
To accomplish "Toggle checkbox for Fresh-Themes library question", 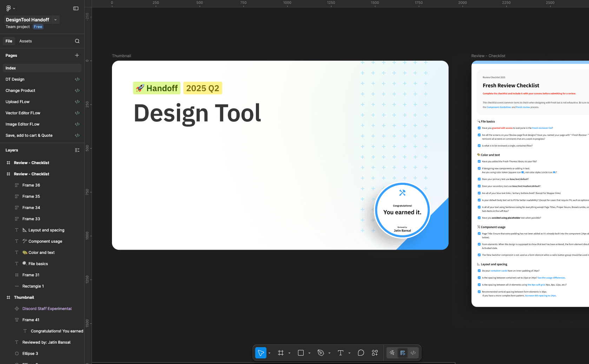I will (x=479, y=162).
